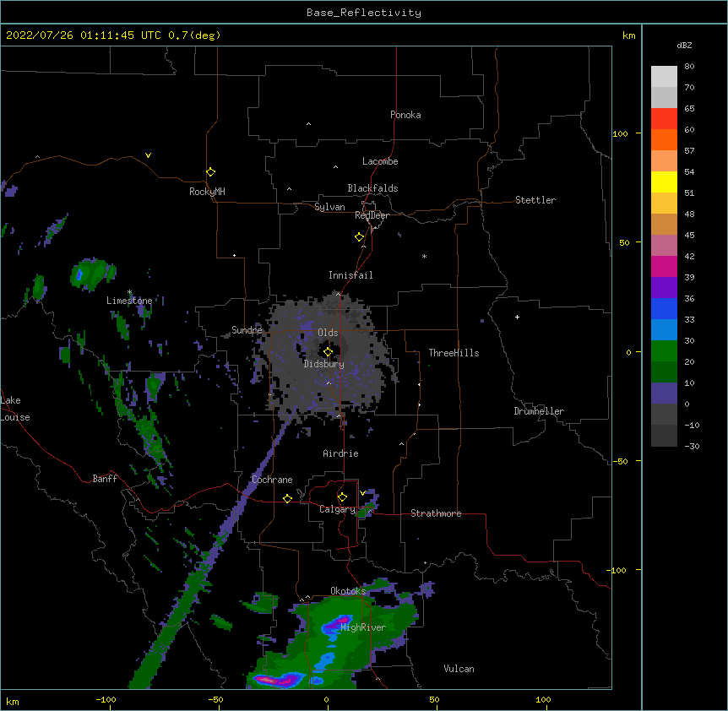Click the RockyMH town label
Viewport: 728px width, 711px height.
(x=207, y=192)
